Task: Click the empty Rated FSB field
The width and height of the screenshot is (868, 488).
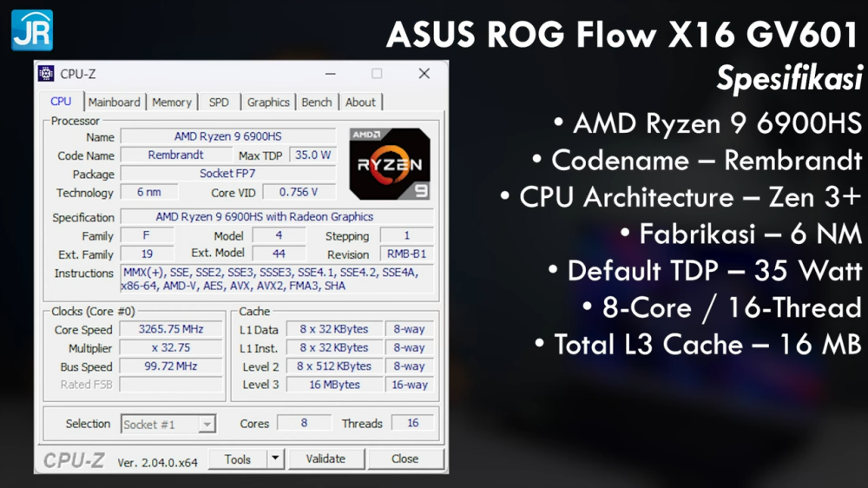Action: (x=171, y=385)
